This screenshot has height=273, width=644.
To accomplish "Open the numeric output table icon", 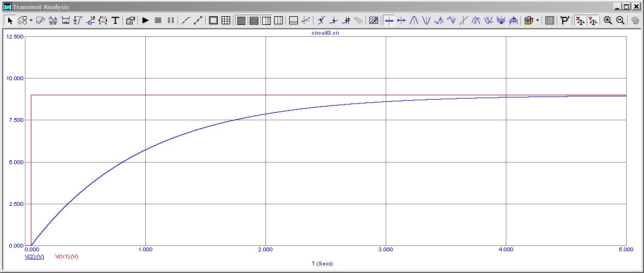I will pyautogui.click(x=550, y=21).
